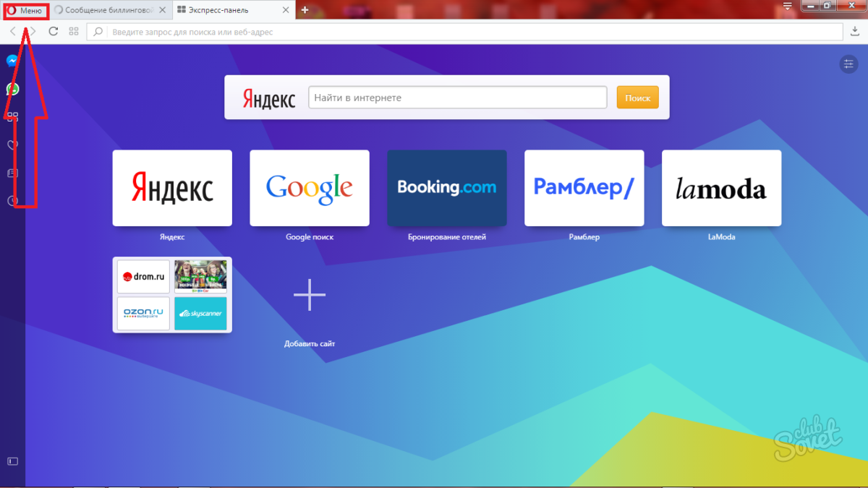The image size is (868, 488).
Task: Switch to the «Экспресс-панель» tab
Action: (234, 11)
